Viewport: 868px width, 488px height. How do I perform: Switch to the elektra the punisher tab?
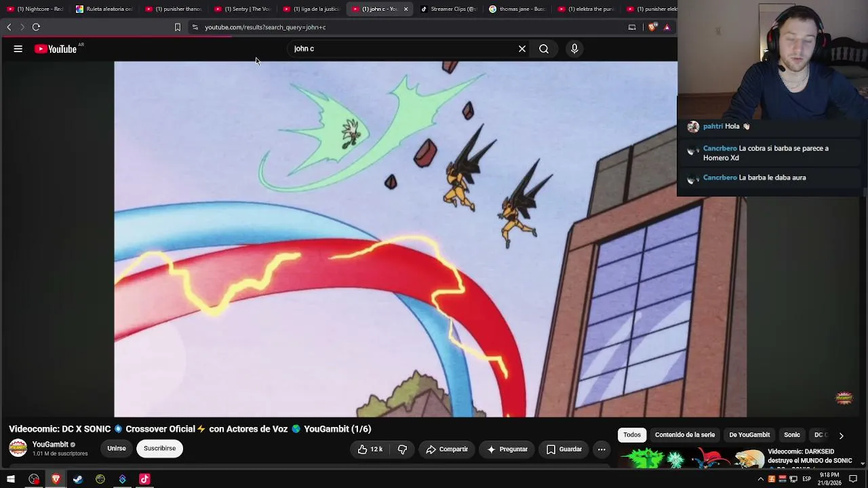pyautogui.click(x=587, y=9)
